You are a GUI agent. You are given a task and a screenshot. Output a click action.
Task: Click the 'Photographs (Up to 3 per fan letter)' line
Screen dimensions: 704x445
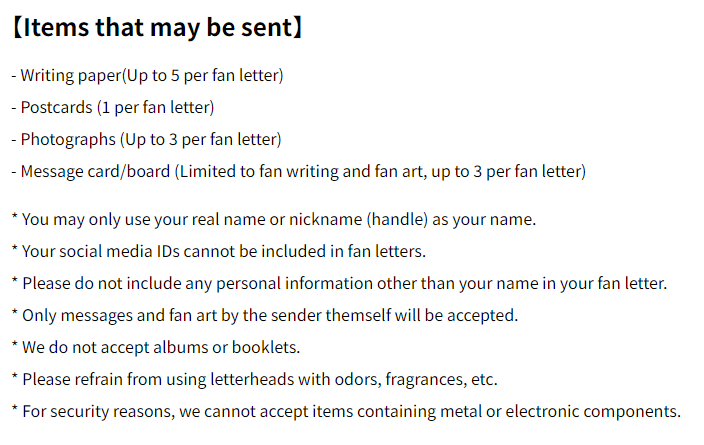point(146,140)
